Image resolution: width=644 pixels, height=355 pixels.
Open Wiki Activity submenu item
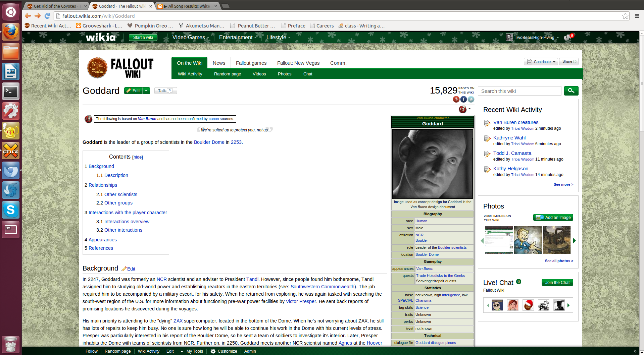point(190,74)
